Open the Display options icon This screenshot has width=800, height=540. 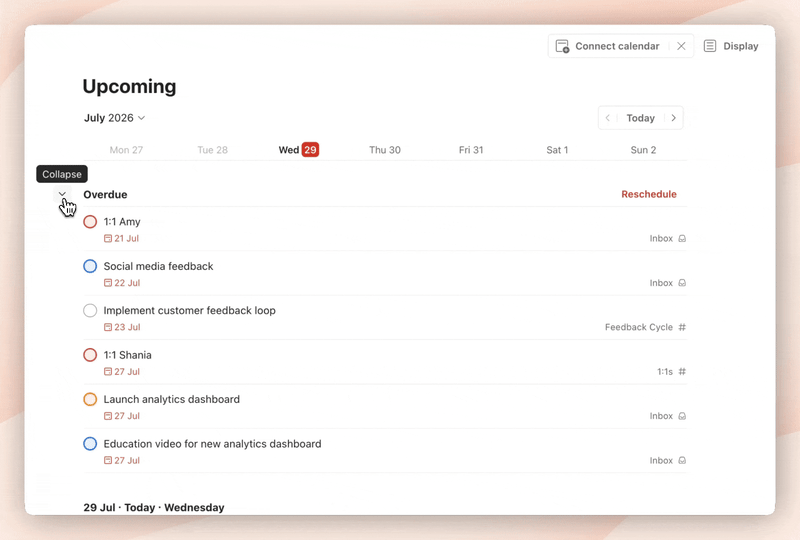(x=710, y=46)
